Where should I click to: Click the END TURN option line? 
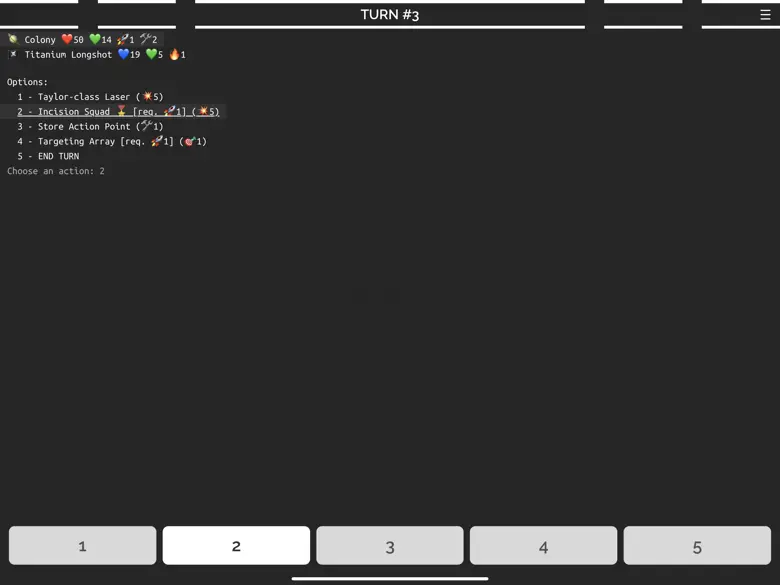coord(48,156)
